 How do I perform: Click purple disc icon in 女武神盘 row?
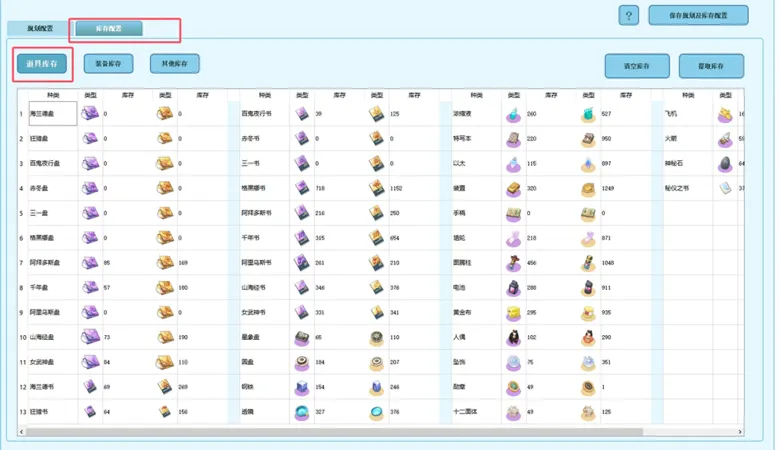tap(90, 362)
